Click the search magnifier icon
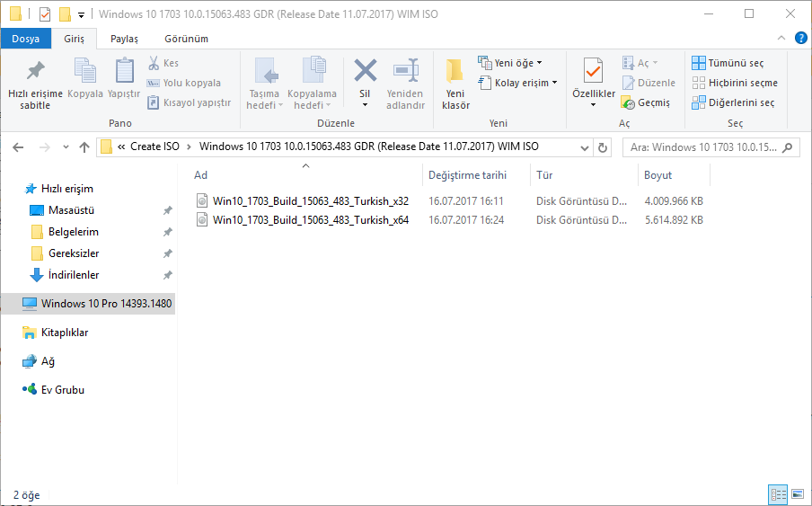812x506 pixels. [x=788, y=147]
